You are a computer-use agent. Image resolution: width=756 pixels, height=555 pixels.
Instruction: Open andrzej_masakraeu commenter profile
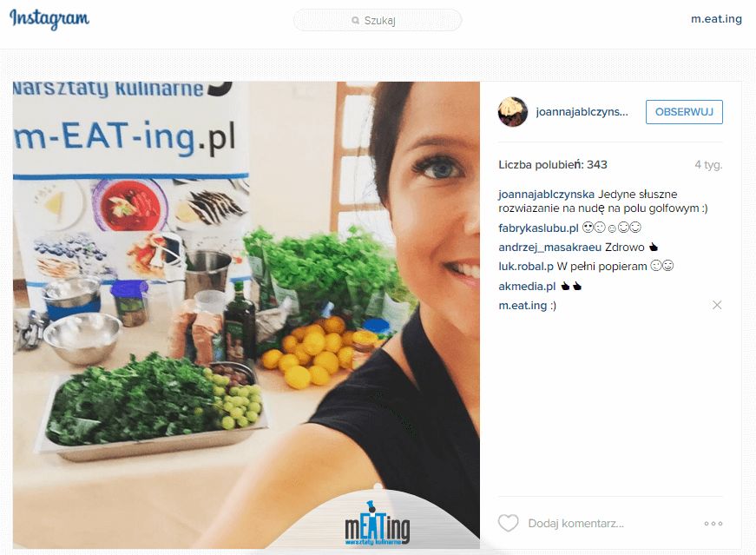point(549,247)
